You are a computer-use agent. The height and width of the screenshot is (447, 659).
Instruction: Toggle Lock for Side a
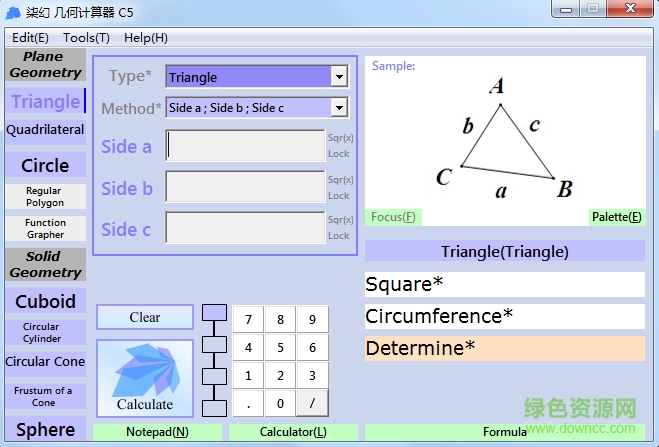339,155
